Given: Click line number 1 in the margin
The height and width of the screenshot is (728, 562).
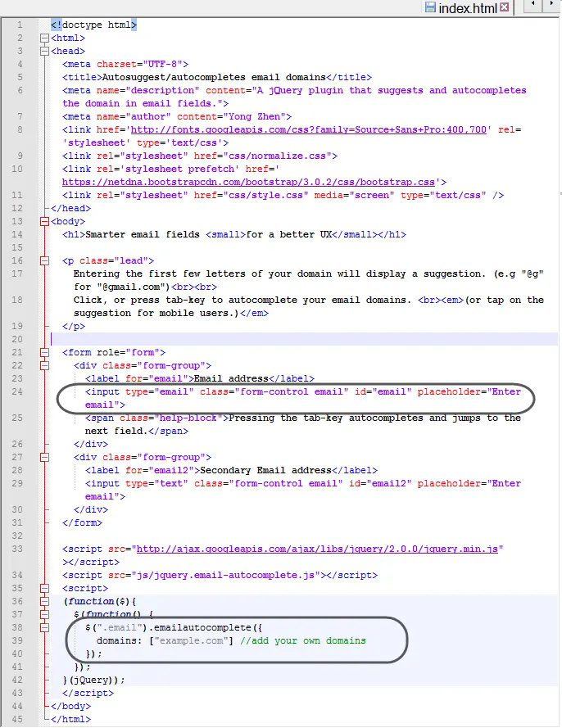Looking at the screenshot, I should click(x=20, y=25).
